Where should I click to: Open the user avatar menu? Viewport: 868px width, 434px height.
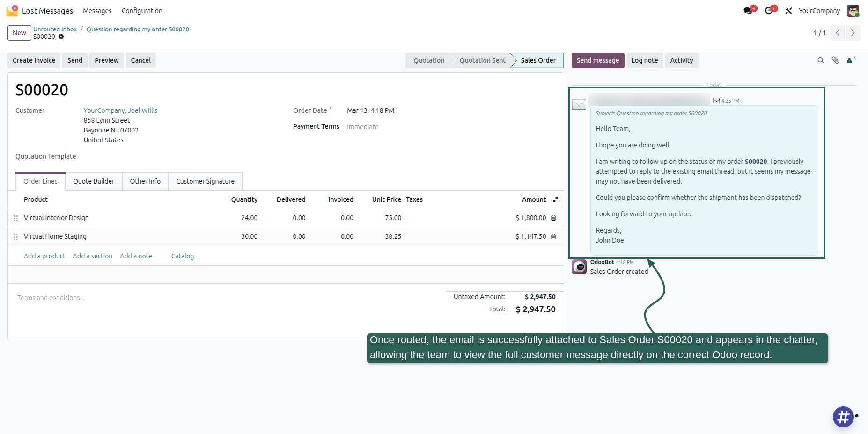[853, 11]
